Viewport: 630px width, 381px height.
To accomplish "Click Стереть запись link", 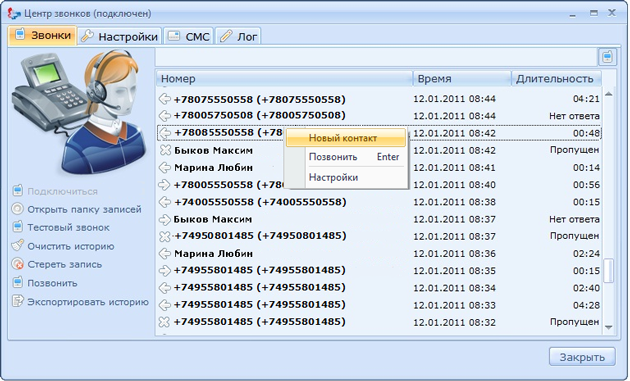I will [65, 264].
